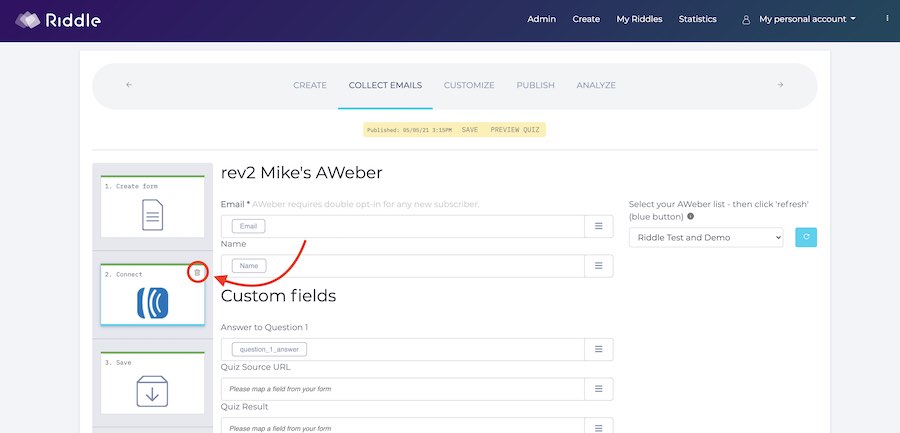Switch to the PUBLISH tab
The width and height of the screenshot is (900, 433).
(x=536, y=85)
